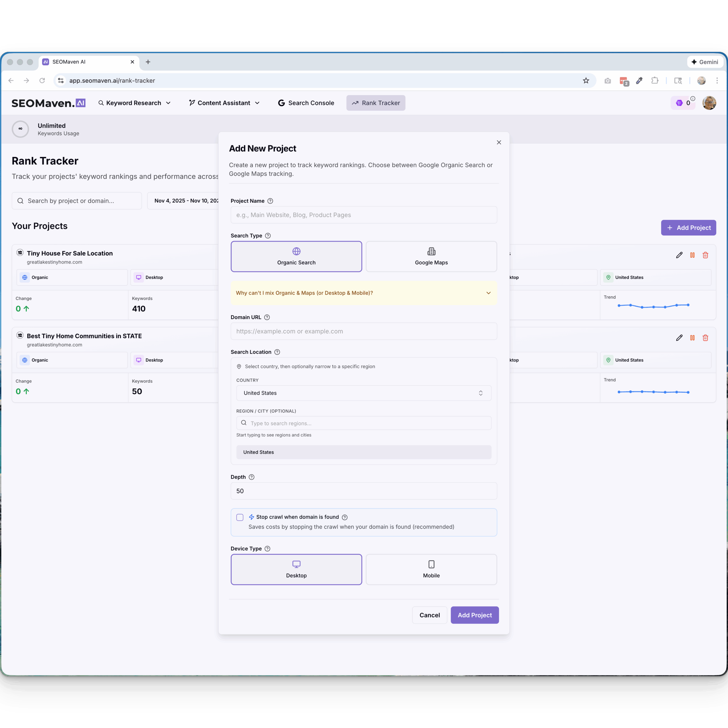
Task: Bookmark the page with the star icon
Action: pos(586,81)
